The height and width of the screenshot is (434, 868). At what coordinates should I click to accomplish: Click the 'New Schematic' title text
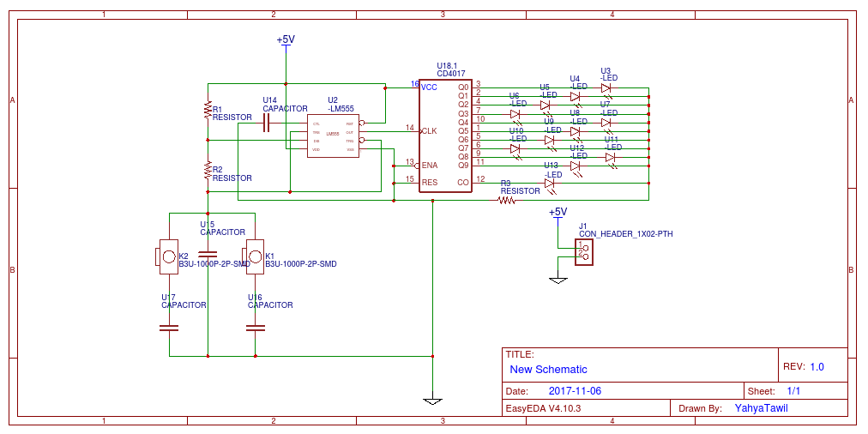pos(549,369)
